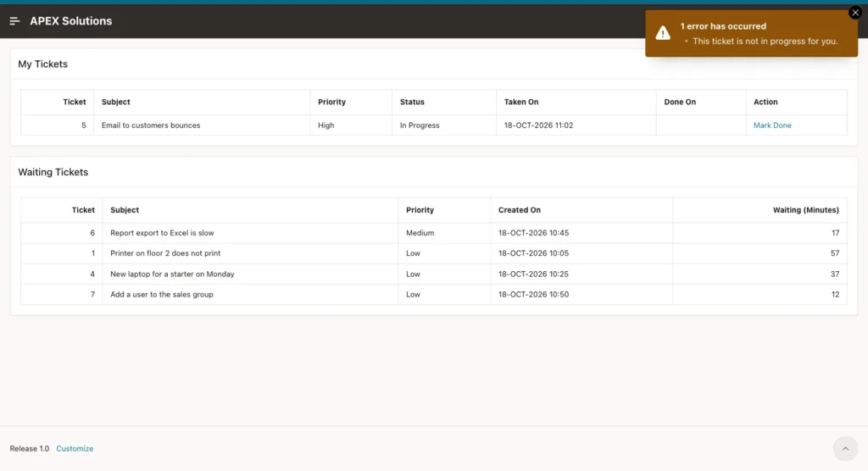Click the Taken On column header
The width and height of the screenshot is (868, 471).
(x=521, y=102)
